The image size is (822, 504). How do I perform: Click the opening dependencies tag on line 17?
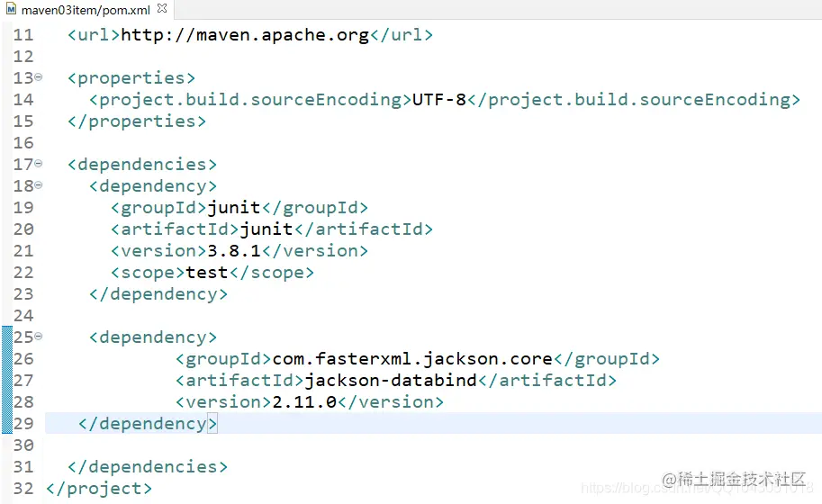(x=141, y=165)
